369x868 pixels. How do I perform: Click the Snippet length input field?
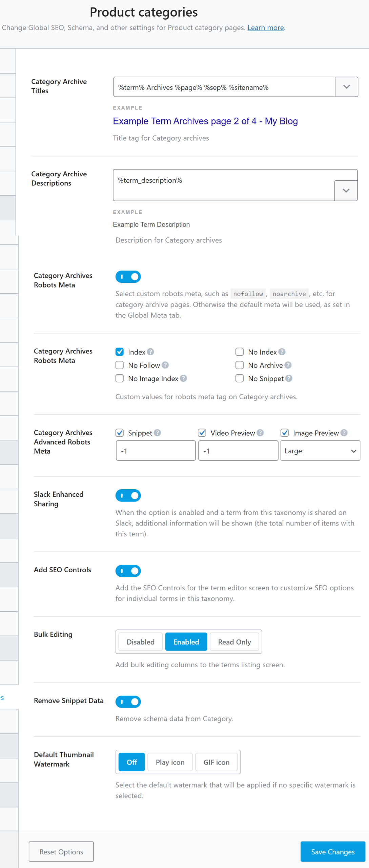[x=156, y=451]
